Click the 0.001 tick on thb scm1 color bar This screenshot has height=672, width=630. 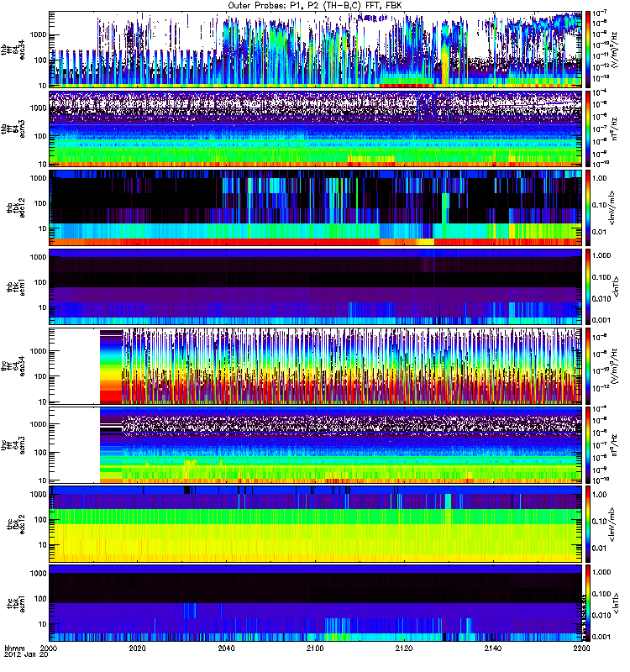point(601,320)
